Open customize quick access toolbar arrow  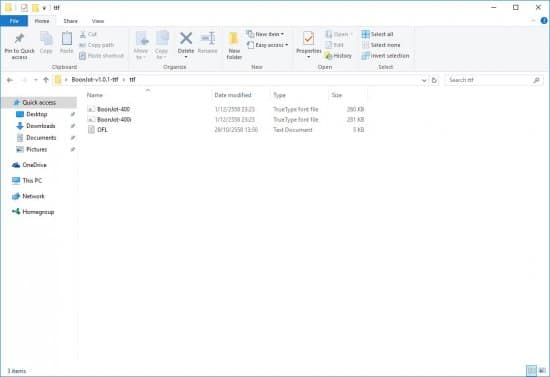[44, 8]
